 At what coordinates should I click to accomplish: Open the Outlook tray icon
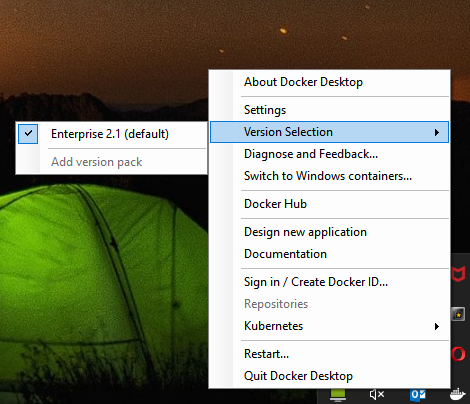point(418,395)
